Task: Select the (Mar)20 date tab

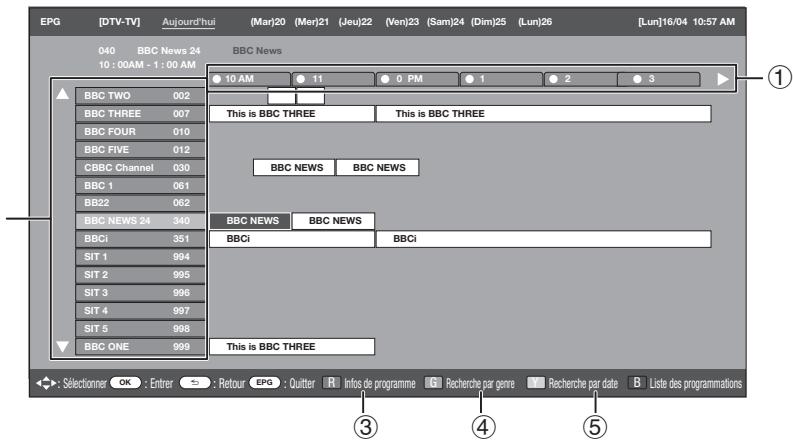Action: click(268, 22)
